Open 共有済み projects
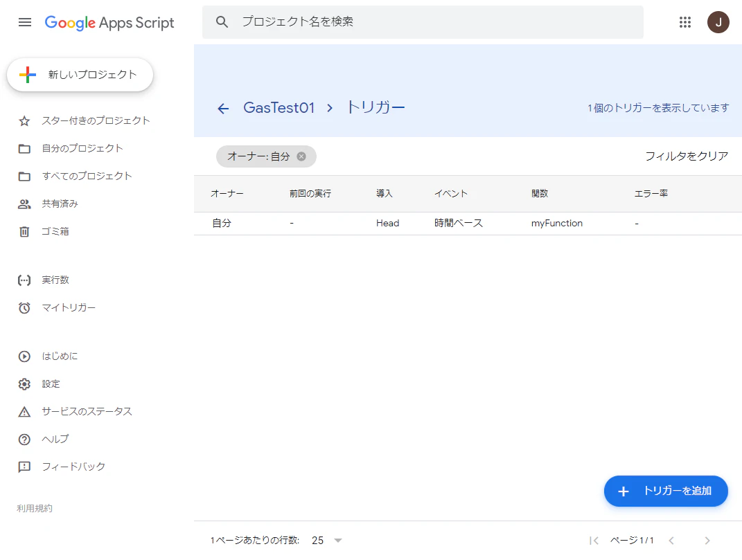This screenshot has height=560, width=742. click(x=60, y=204)
